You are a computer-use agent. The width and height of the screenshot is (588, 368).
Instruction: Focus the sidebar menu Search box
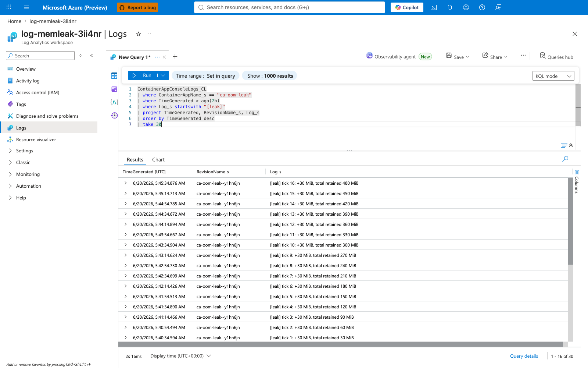point(40,56)
